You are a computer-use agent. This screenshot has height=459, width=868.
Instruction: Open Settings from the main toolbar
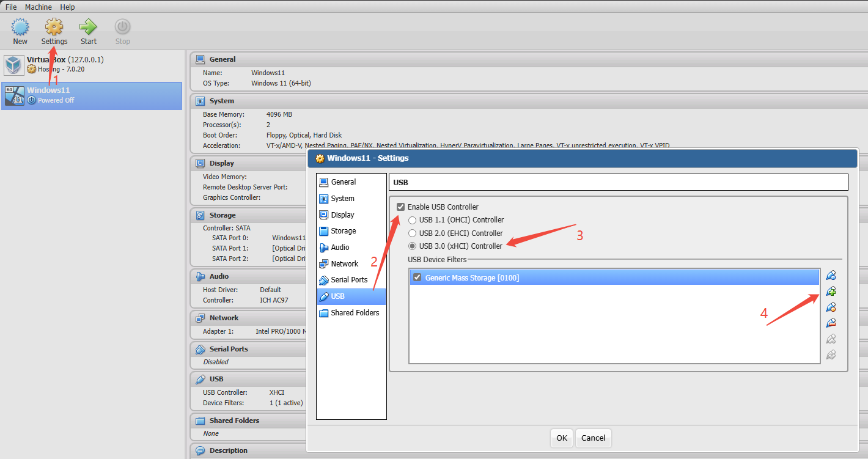[x=54, y=32]
